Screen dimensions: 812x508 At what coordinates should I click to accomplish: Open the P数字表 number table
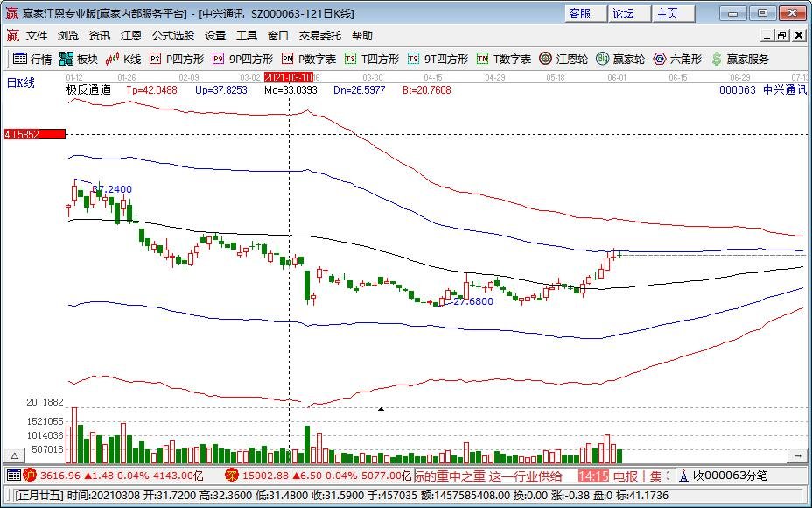pyautogui.click(x=309, y=59)
